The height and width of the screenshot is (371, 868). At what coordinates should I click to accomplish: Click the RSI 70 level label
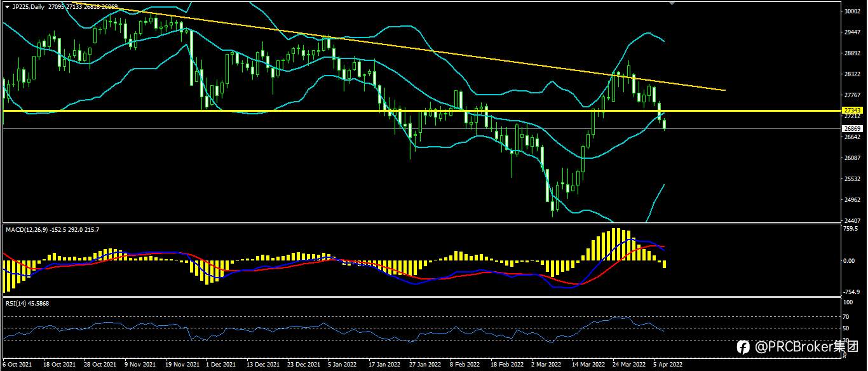(847, 316)
